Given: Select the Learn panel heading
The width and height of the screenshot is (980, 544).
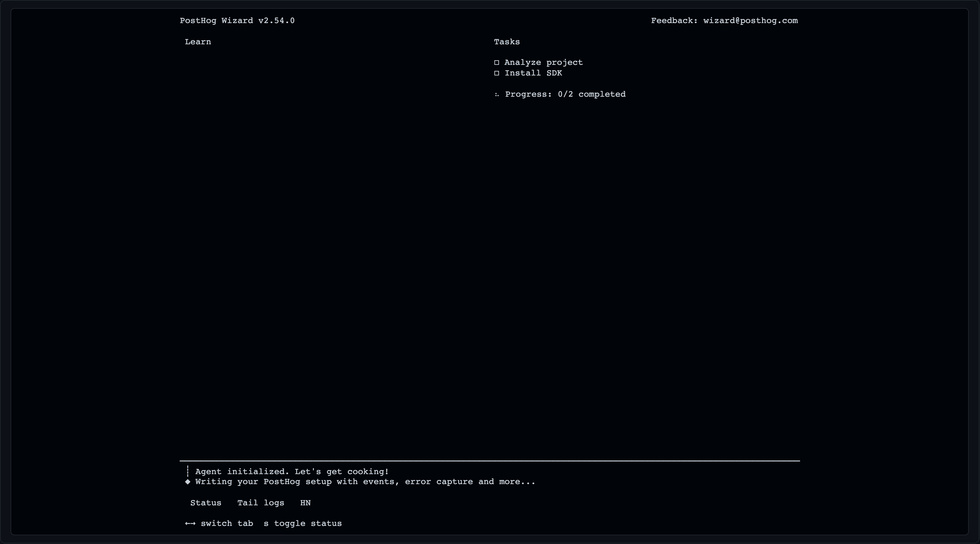Looking at the screenshot, I should (x=198, y=42).
